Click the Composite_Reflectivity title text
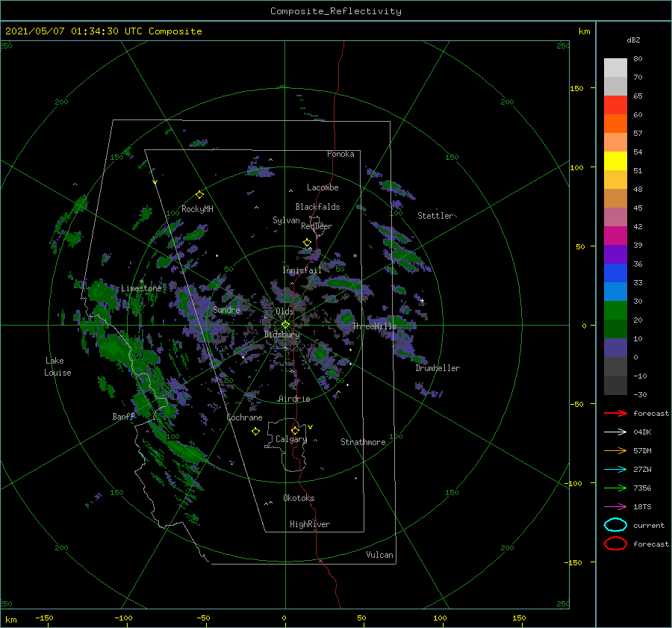 click(x=336, y=11)
